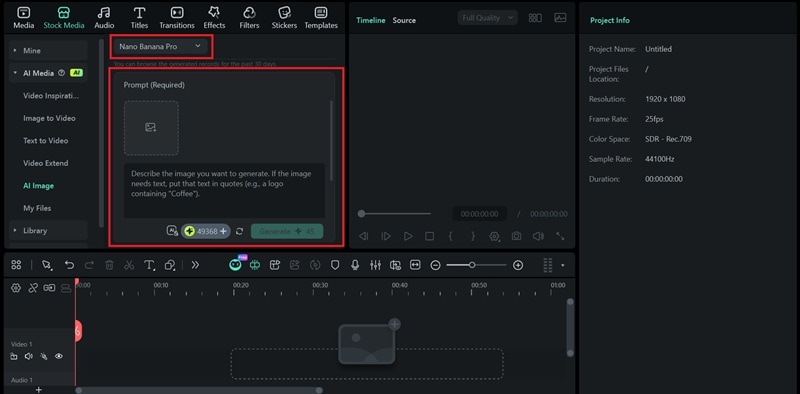Expand the Mine section
800x394 pixels.
point(48,51)
